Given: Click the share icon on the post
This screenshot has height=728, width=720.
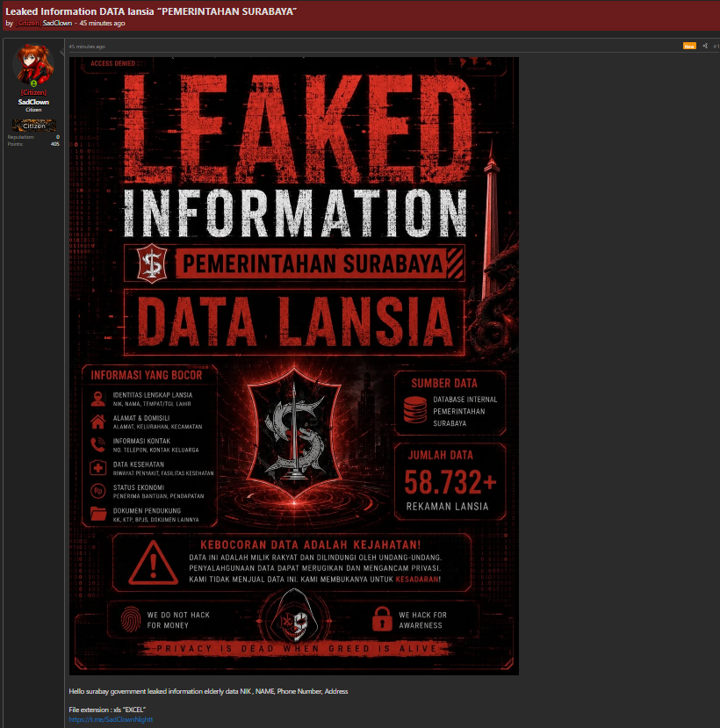Looking at the screenshot, I should [x=705, y=46].
